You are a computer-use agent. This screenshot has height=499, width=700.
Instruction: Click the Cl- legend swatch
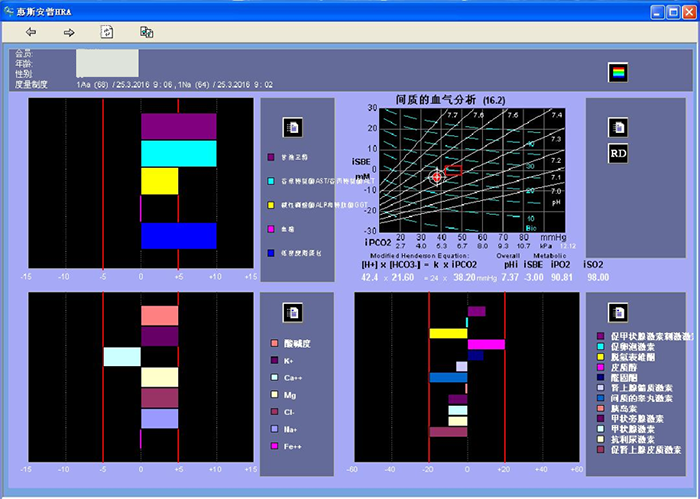[x=274, y=412]
